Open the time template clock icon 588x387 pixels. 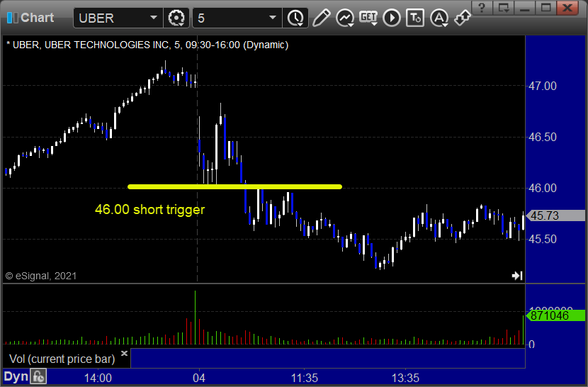pos(296,18)
